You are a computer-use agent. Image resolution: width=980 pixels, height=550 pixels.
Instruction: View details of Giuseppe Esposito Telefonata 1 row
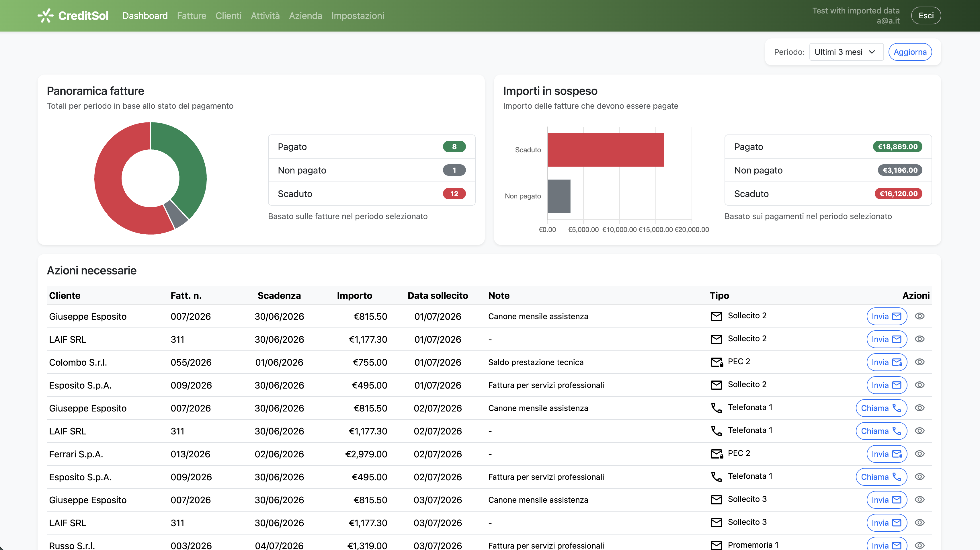(920, 408)
